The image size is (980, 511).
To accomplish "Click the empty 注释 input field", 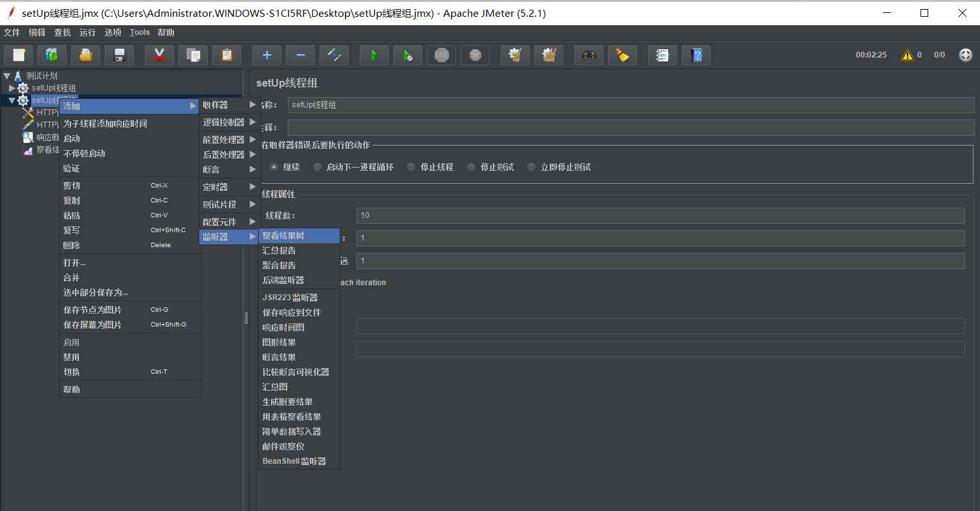I will pyautogui.click(x=631, y=127).
